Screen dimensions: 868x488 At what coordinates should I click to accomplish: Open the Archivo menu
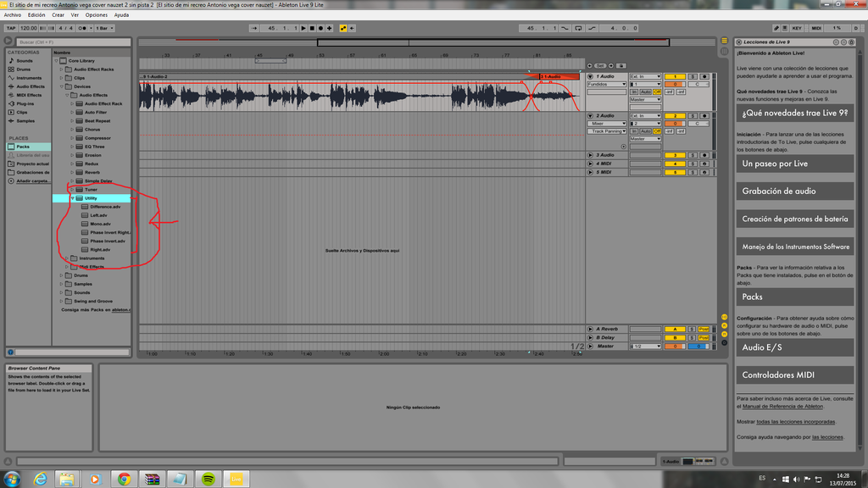point(12,15)
